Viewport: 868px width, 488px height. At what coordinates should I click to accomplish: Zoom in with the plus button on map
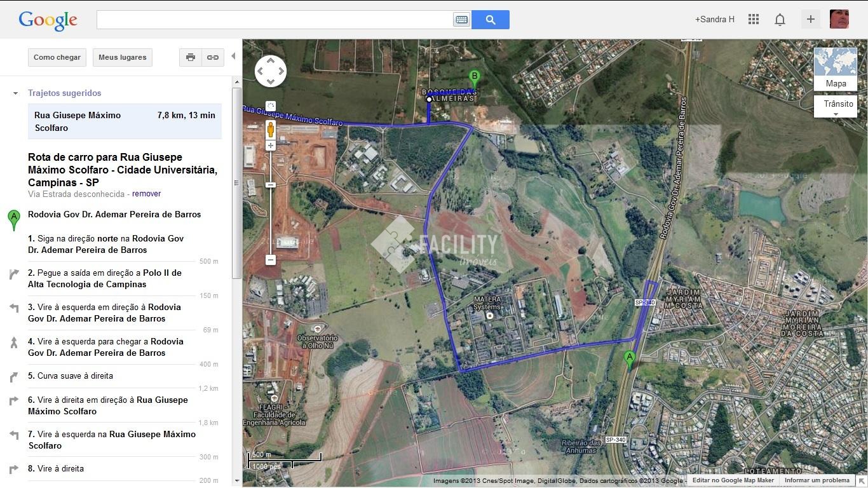click(x=271, y=146)
